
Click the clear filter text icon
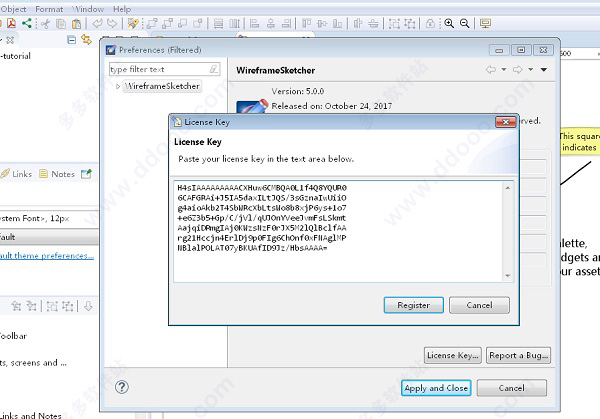tap(214, 69)
